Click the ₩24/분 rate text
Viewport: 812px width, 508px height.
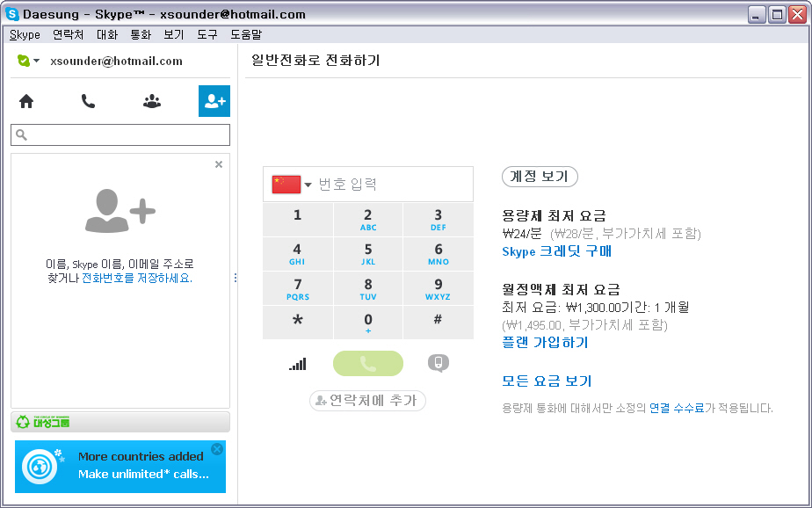[x=522, y=234]
